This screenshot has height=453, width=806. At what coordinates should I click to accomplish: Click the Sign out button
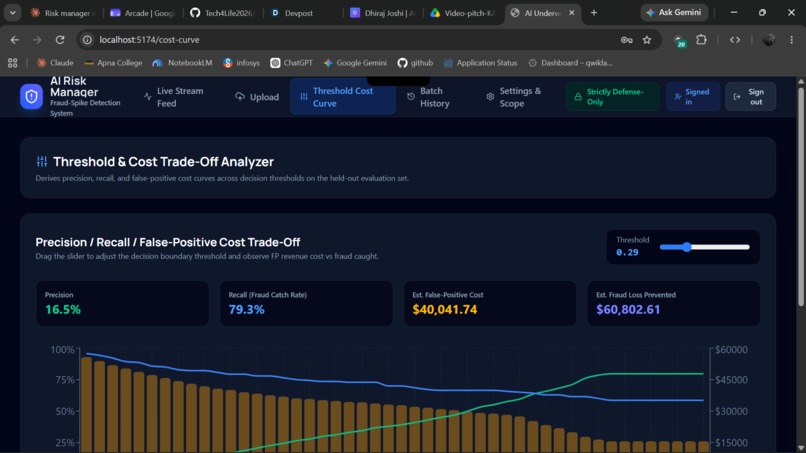tap(750, 97)
